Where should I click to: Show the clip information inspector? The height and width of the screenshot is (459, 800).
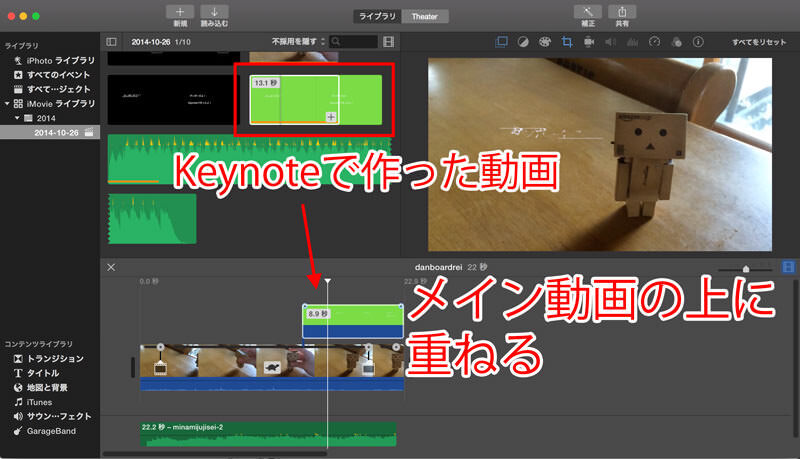pos(698,42)
